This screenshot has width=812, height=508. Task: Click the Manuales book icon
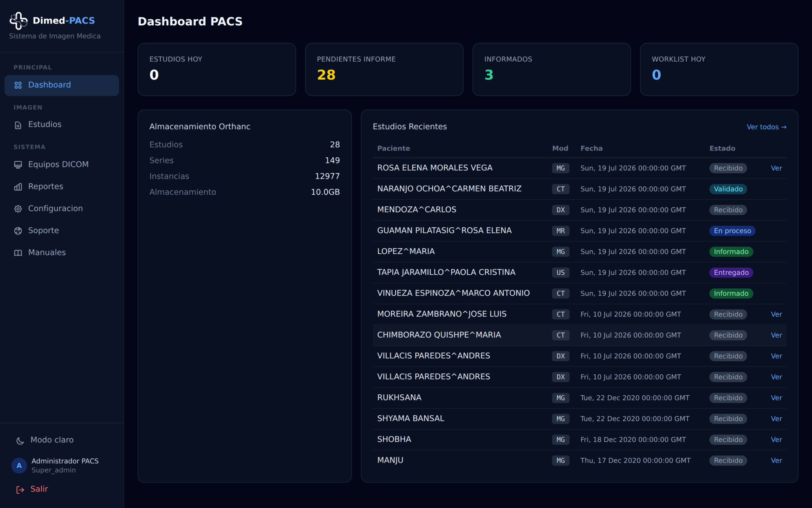(18, 253)
